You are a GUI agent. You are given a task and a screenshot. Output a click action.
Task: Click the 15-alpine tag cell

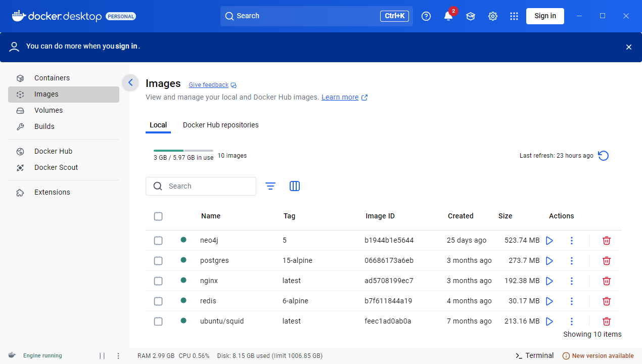(297, 261)
